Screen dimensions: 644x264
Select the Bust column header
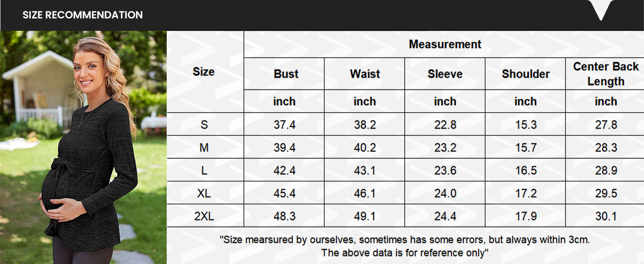(x=286, y=74)
